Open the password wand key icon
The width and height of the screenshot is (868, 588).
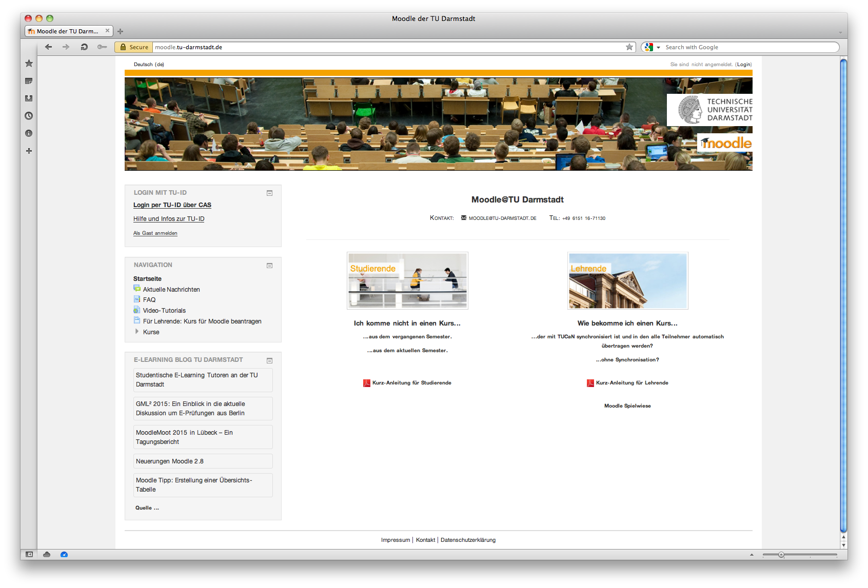click(102, 47)
